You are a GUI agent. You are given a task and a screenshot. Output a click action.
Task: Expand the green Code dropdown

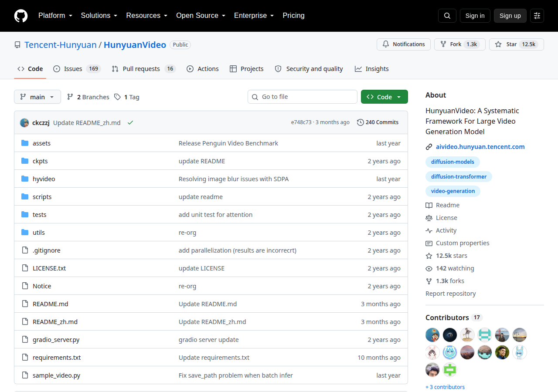coord(384,97)
